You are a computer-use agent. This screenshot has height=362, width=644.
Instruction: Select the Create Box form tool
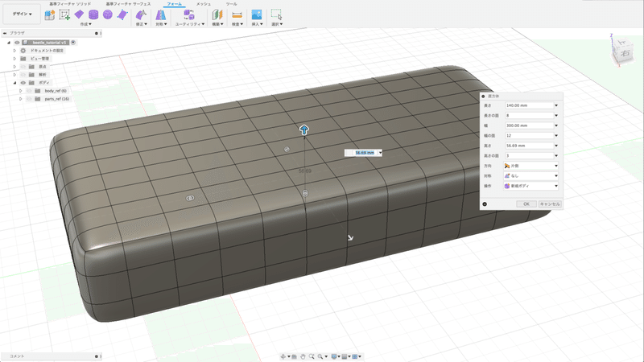pos(79,14)
